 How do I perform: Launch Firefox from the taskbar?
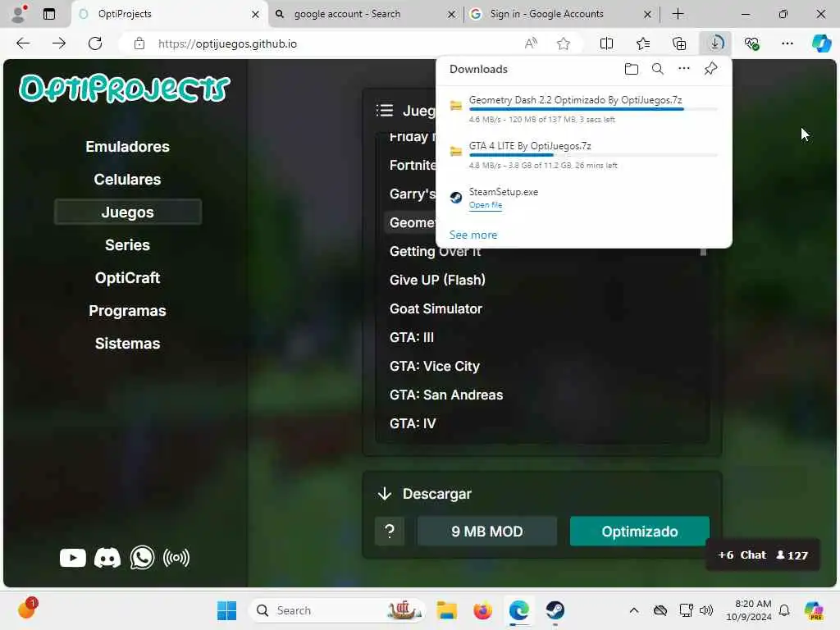482,610
